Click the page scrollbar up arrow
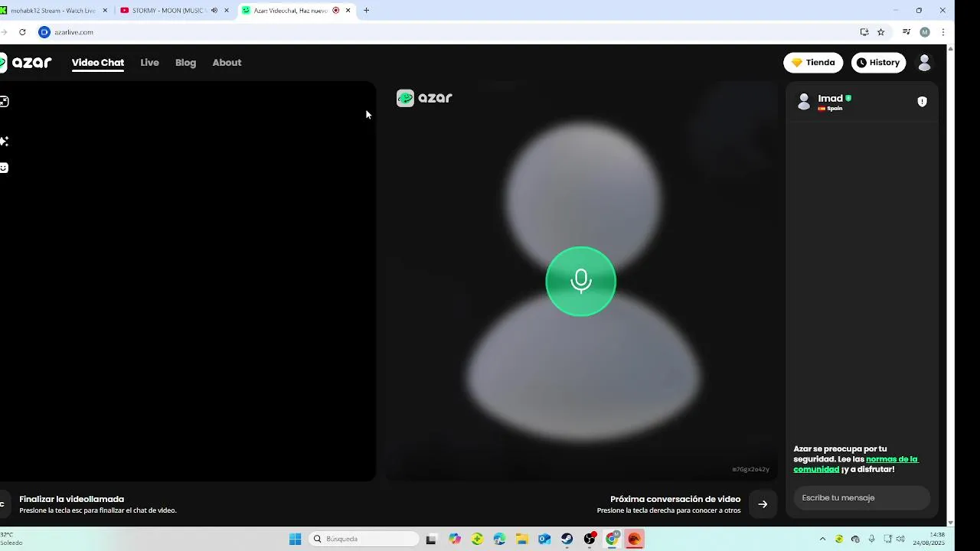980x551 pixels. point(950,48)
